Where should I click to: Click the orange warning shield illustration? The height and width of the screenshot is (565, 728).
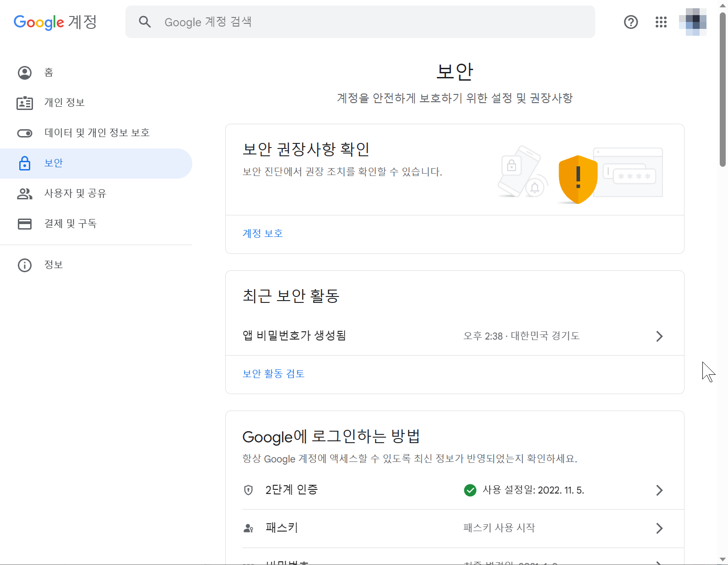(578, 179)
